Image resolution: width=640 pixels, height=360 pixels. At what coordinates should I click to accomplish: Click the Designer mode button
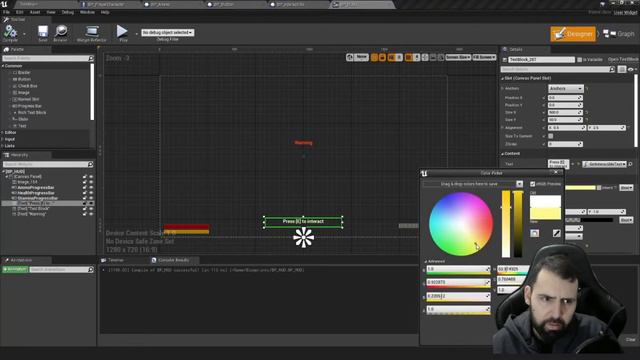click(x=573, y=34)
